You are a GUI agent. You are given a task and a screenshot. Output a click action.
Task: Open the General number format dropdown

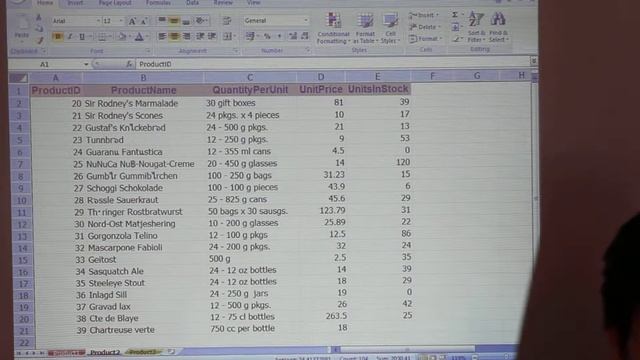pos(306,20)
